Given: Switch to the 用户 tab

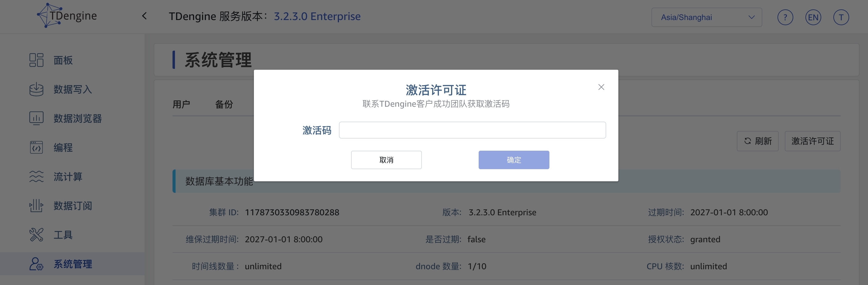Looking at the screenshot, I should point(181,105).
